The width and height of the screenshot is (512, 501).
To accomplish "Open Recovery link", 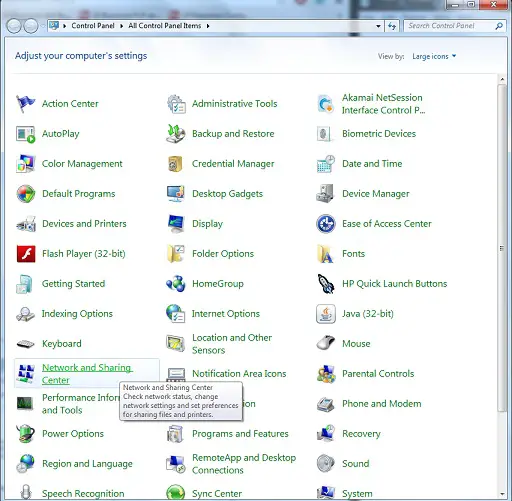I will (361, 434).
